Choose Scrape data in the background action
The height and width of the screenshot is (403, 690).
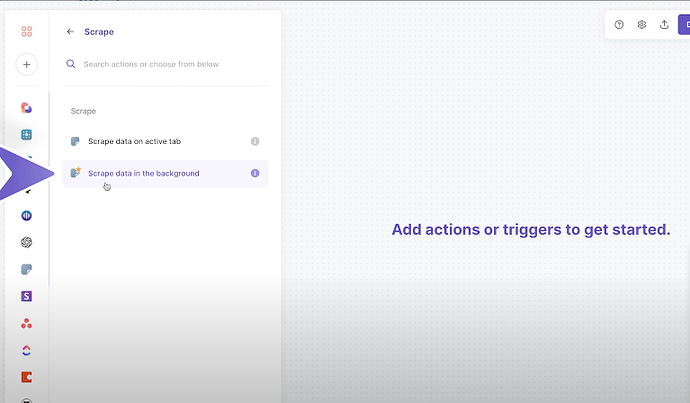tap(165, 174)
